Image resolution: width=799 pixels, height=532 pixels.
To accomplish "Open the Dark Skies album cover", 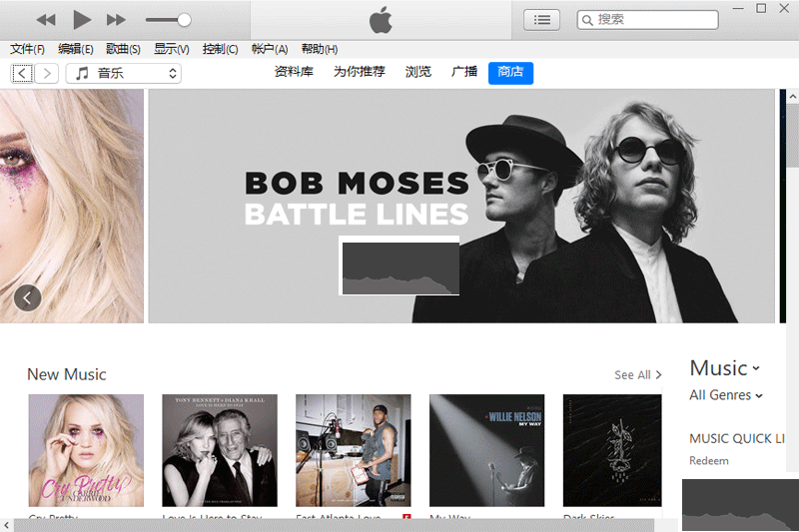I will pos(612,450).
